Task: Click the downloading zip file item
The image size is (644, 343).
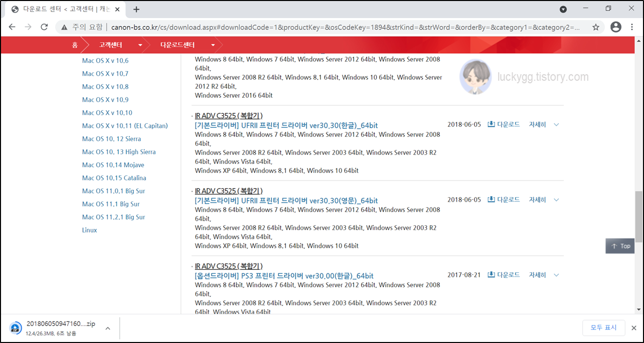Action: (x=60, y=328)
